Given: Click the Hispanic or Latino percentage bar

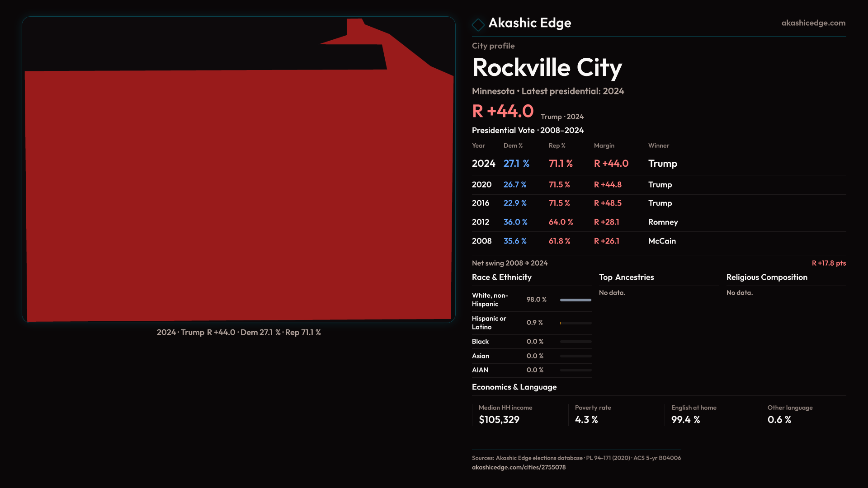Looking at the screenshot, I should [575, 323].
